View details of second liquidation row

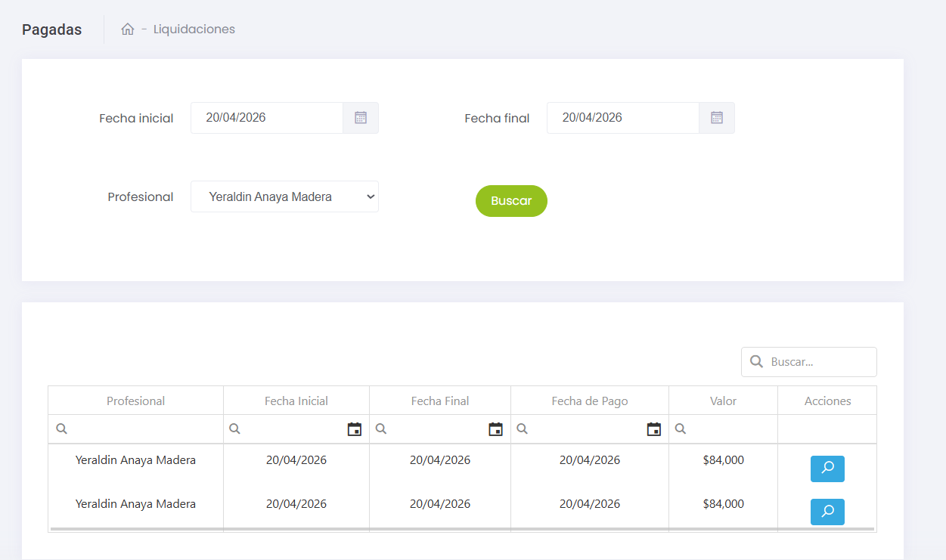pyautogui.click(x=827, y=512)
